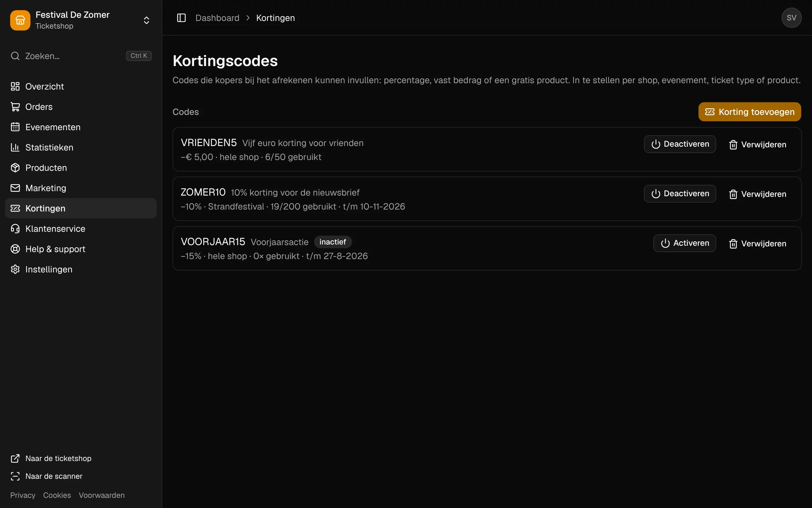Image resolution: width=812 pixels, height=508 pixels.
Task: Click trash icon on ZOMER10 row
Action: (733, 195)
